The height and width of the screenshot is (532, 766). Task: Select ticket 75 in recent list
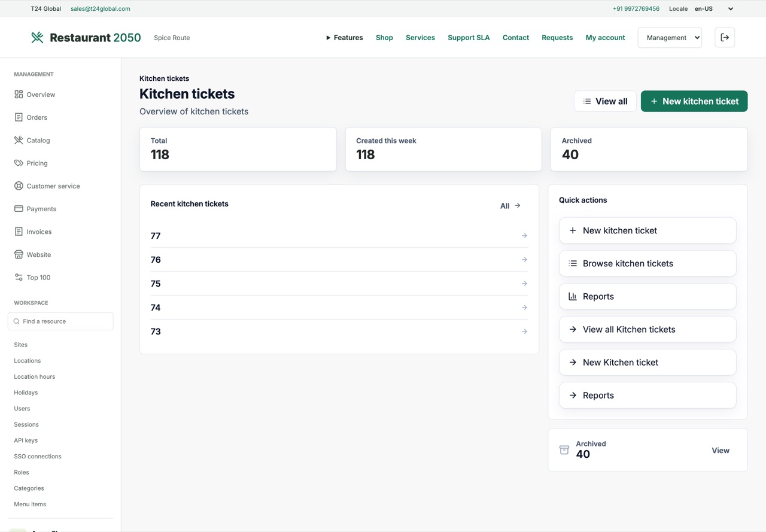[x=339, y=284]
